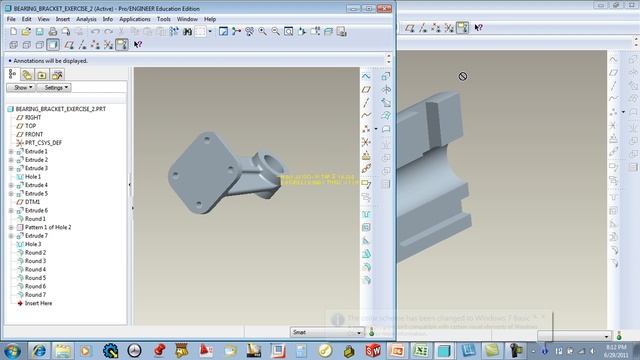Image resolution: width=640 pixels, height=360 pixels.
Task: Create a new file via New icon
Action: (13, 31)
